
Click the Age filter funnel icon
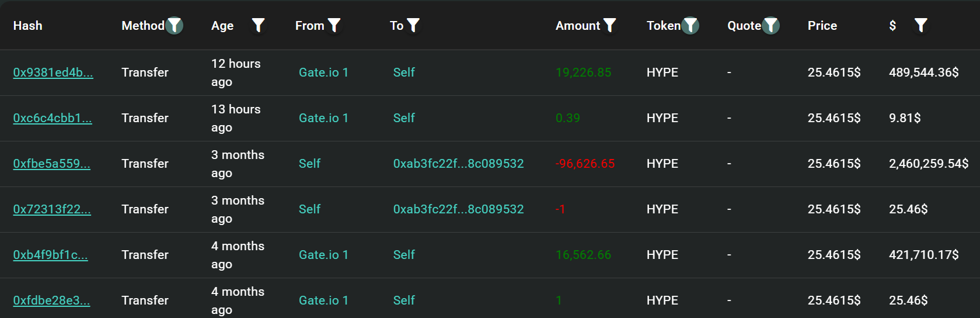pyautogui.click(x=258, y=25)
